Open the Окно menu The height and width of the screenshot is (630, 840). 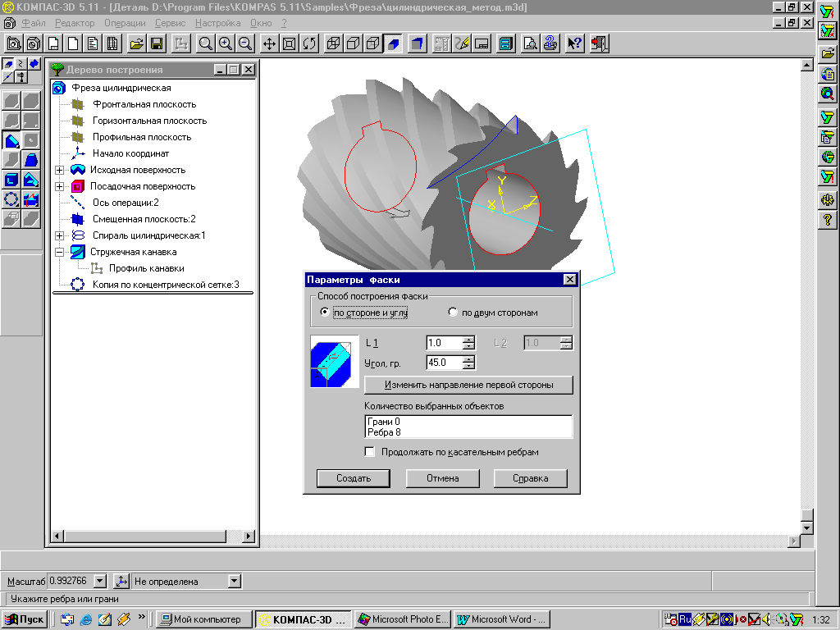click(261, 23)
